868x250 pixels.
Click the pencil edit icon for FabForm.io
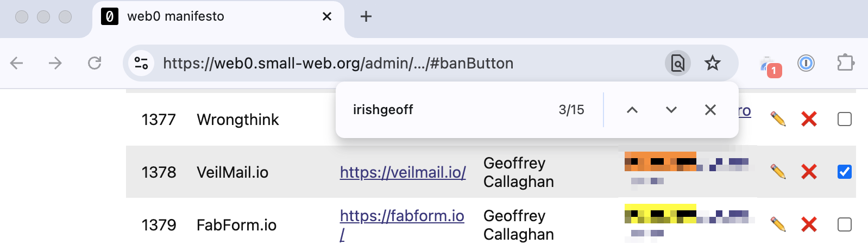(778, 224)
